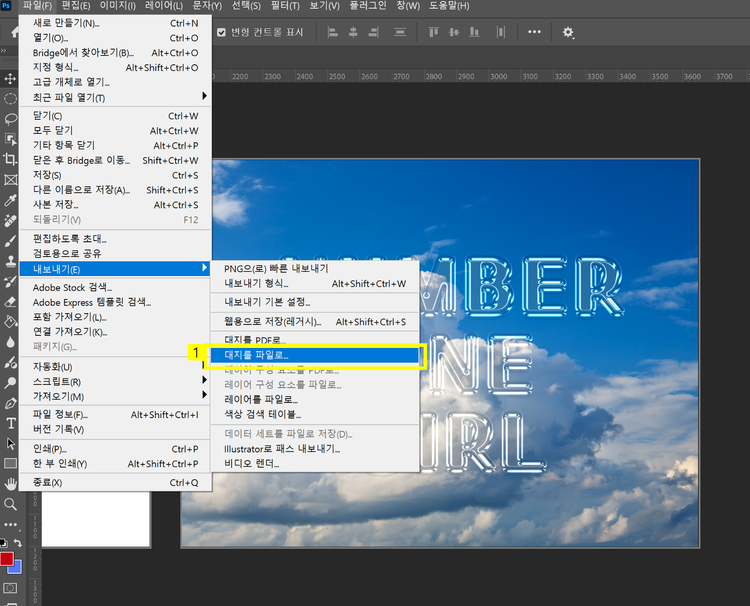This screenshot has width=750, height=606.
Task: Choose Adobe Stock 검색 menu item
Action: click(x=115, y=287)
